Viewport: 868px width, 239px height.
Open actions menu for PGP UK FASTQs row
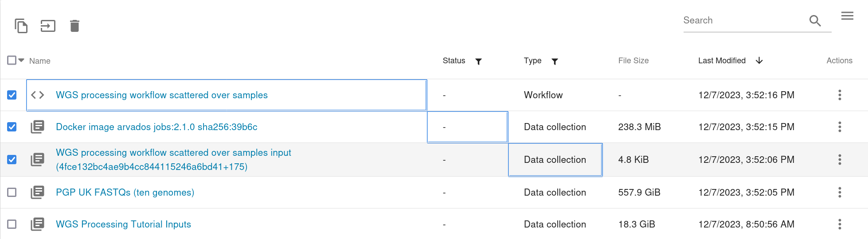tap(840, 192)
